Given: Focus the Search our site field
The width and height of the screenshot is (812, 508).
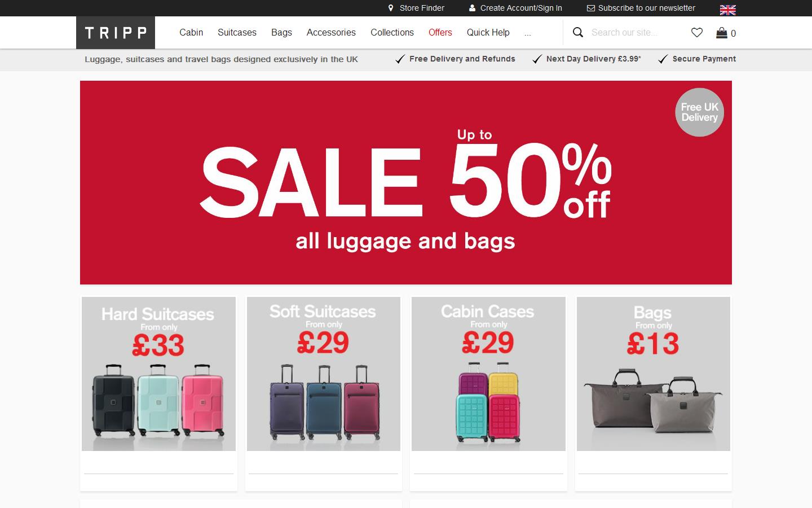Looking at the screenshot, I should click(634, 33).
